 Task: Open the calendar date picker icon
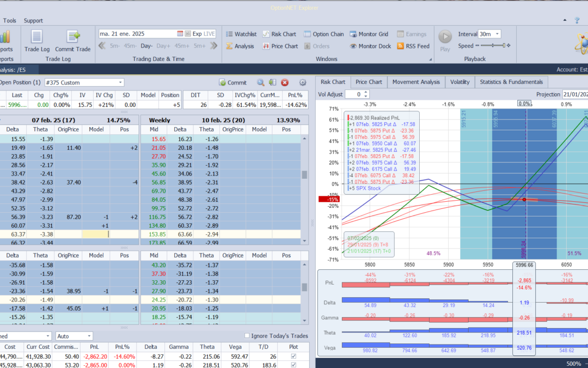[180, 34]
